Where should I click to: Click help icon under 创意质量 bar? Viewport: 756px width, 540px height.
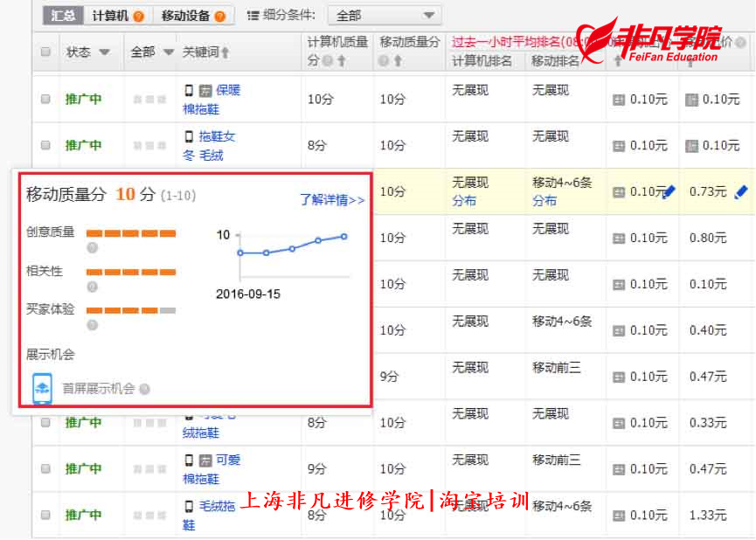[x=92, y=248]
